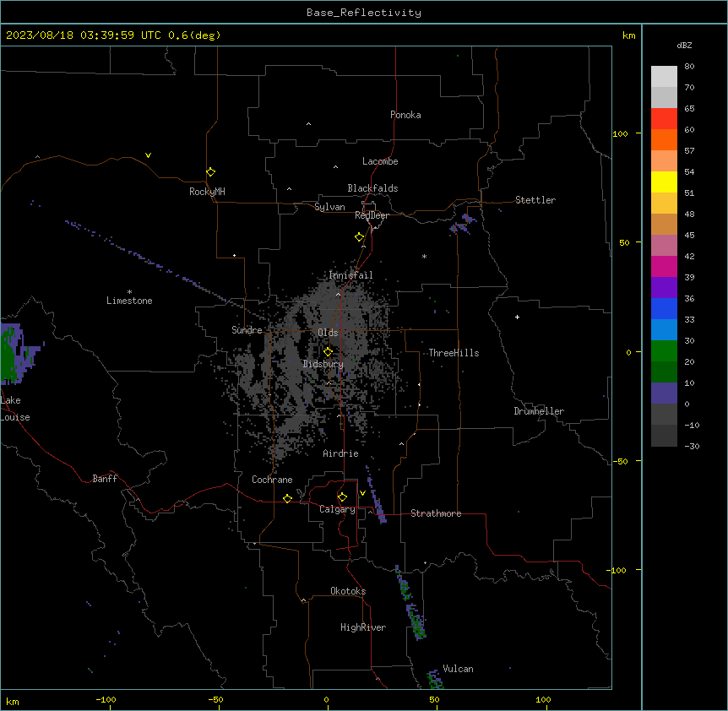
Task: Select the orange 60-57 dBZ legend swatch
Action: [664, 139]
